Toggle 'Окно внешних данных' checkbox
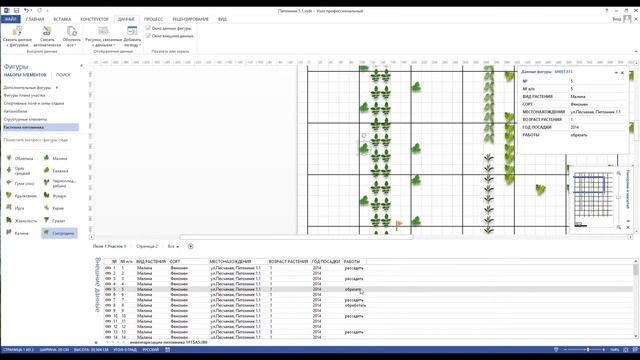 click(x=148, y=36)
